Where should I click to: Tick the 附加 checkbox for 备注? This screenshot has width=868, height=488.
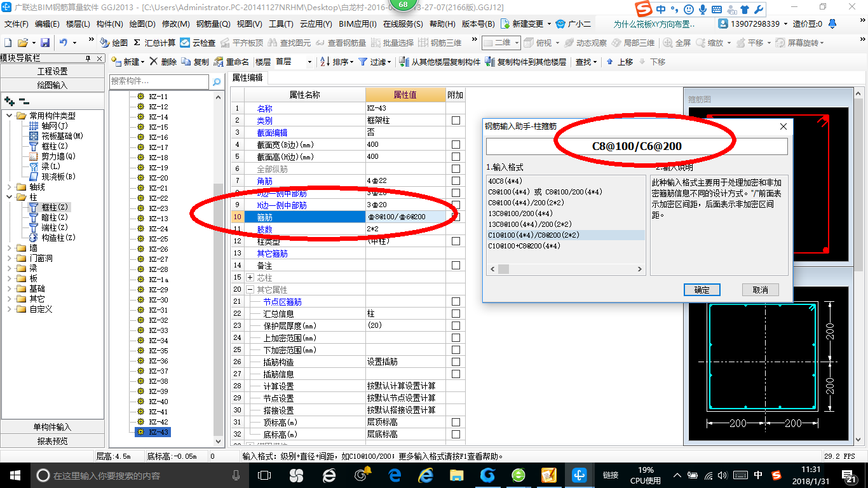456,266
